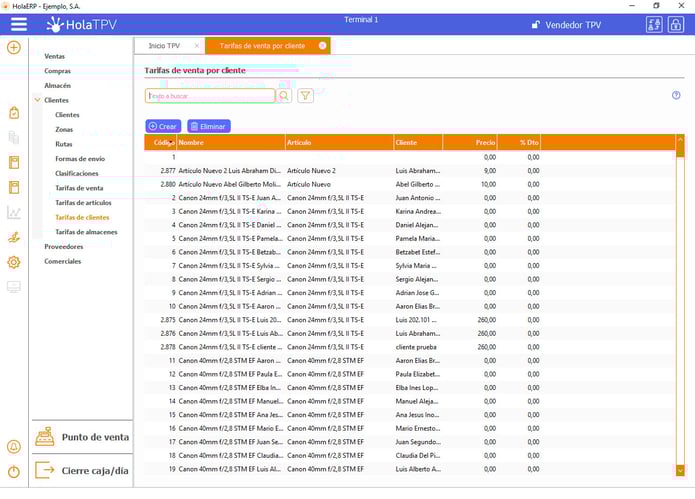Select the Tarifas de venta por cliente tab
This screenshot has height=499, width=695.
[x=262, y=46]
